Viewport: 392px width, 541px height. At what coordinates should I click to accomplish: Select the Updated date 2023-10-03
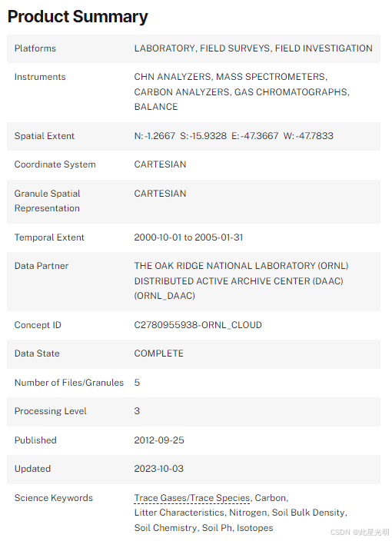(159, 469)
